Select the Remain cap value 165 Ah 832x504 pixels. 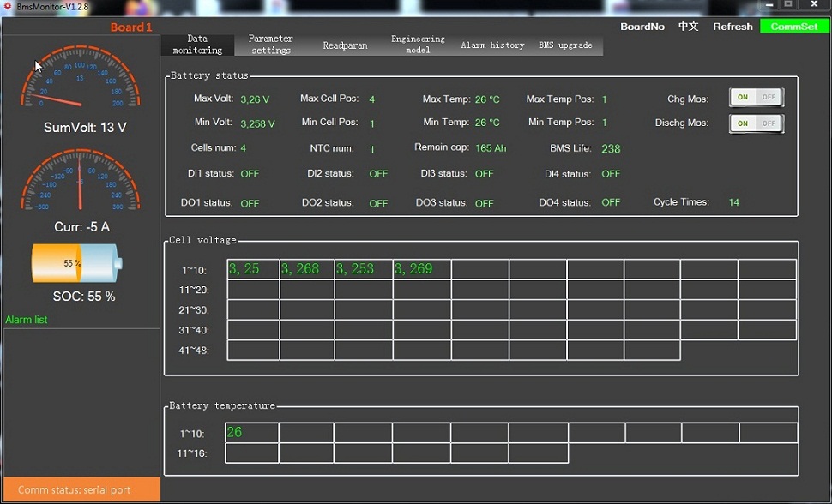tap(491, 148)
